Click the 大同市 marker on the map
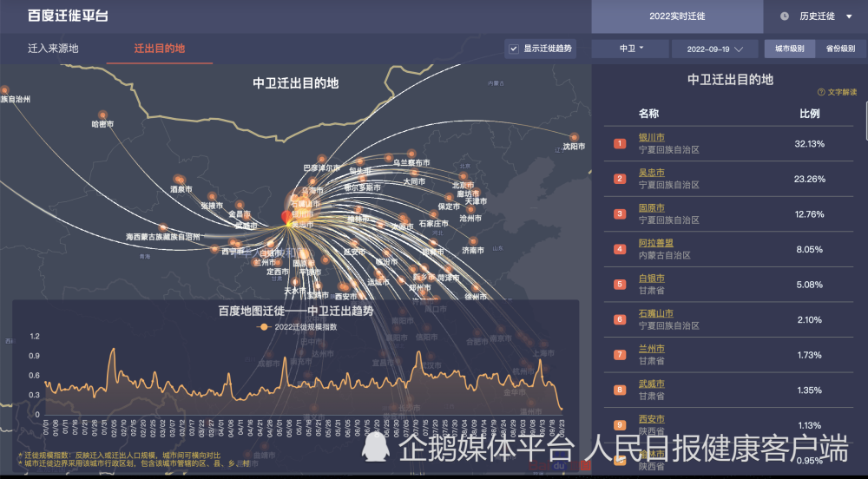This screenshot has width=868, height=479. (415, 173)
